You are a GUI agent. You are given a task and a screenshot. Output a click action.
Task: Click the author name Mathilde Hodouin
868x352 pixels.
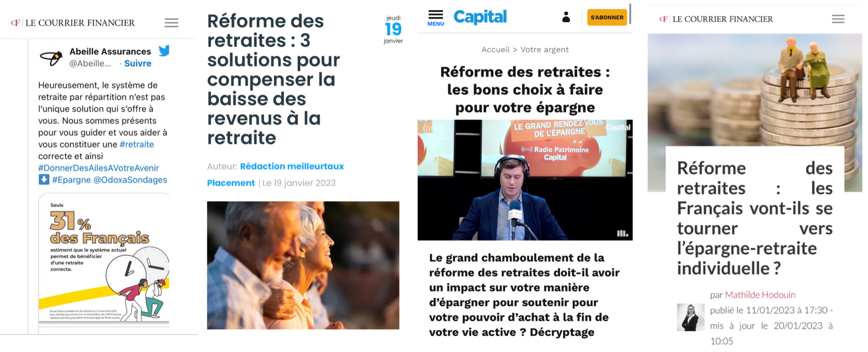pos(760,295)
